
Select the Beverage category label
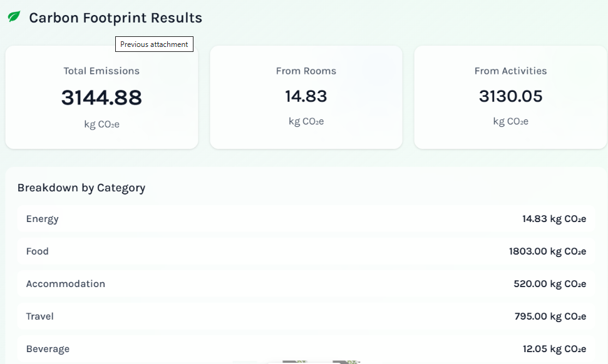coord(48,349)
